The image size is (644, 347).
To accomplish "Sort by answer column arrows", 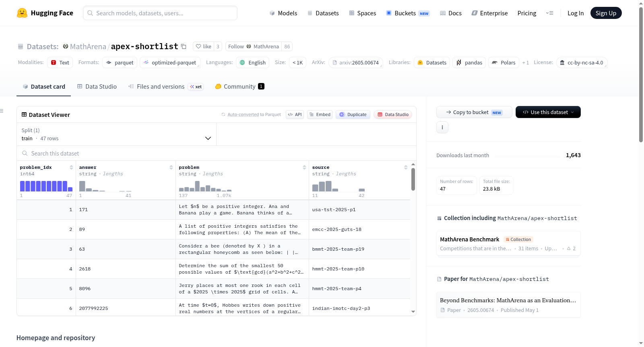I will pyautogui.click(x=171, y=167).
